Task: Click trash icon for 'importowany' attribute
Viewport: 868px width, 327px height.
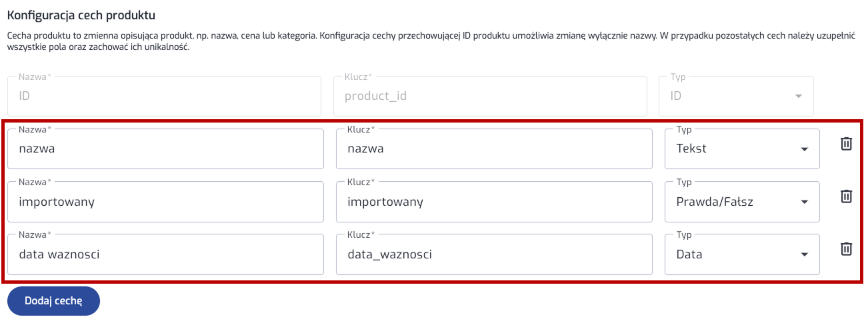Action: [846, 196]
